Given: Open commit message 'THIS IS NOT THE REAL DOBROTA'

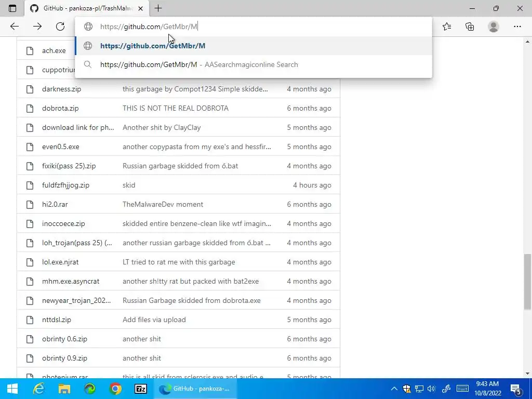Looking at the screenshot, I should [176, 108].
